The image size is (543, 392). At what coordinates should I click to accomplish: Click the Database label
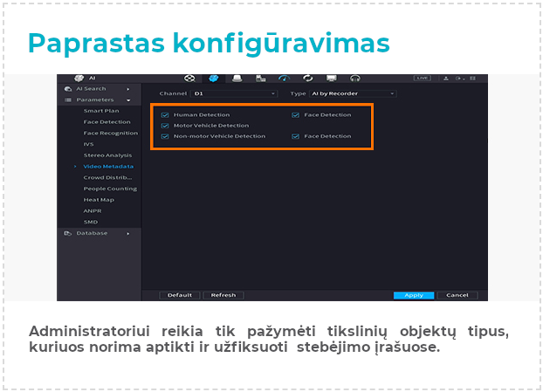click(x=92, y=233)
